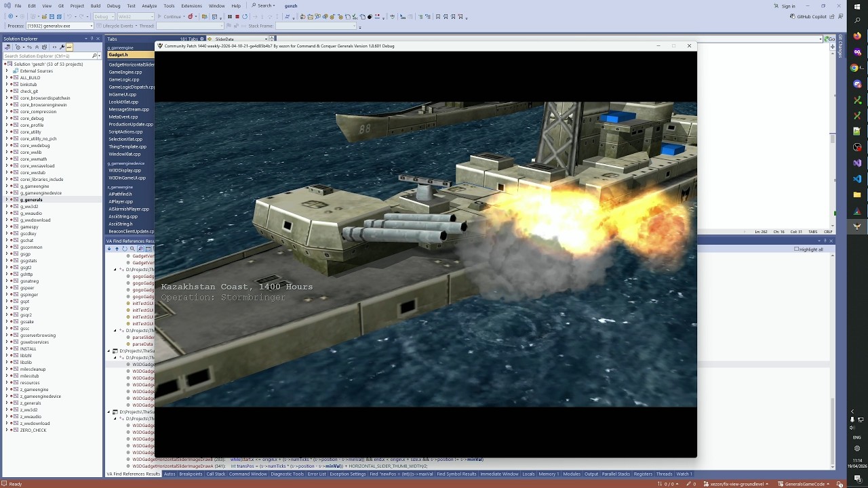
Task: Select AIPlayer.cpp in the Tabs list
Action: (x=121, y=201)
